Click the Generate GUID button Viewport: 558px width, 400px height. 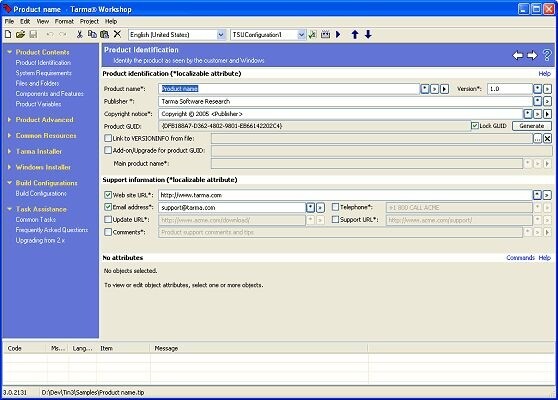tap(532, 126)
